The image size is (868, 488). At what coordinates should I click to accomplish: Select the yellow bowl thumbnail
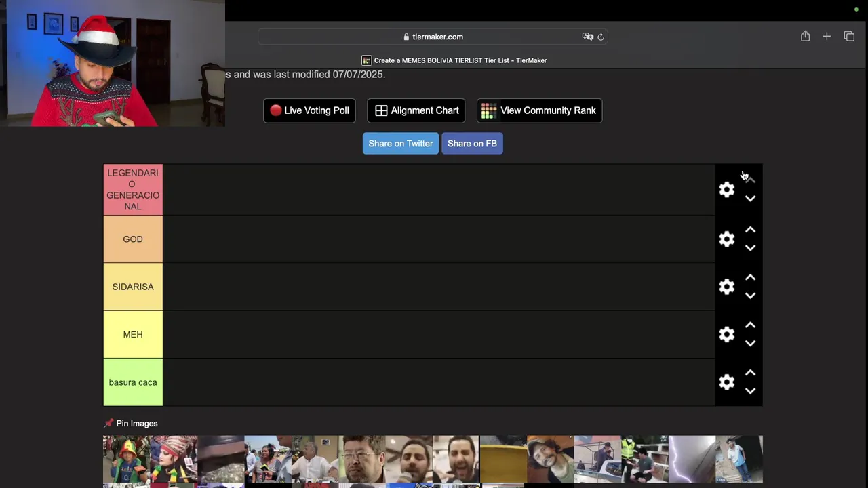tap(503, 459)
